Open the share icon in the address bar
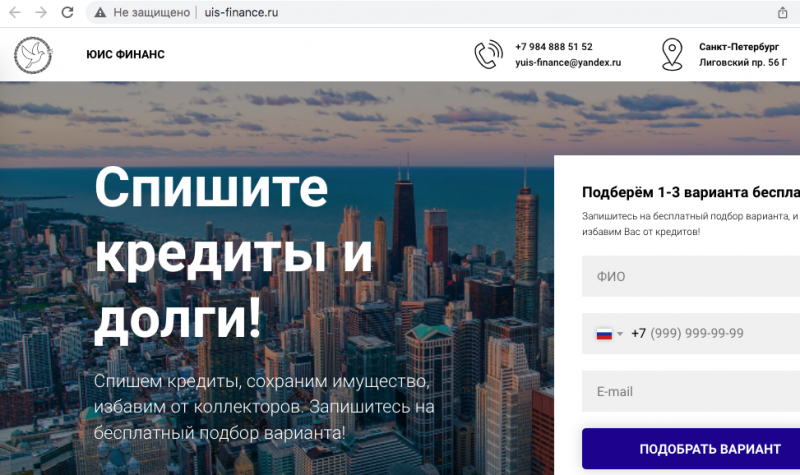This screenshot has width=800, height=475. (x=782, y=13)
